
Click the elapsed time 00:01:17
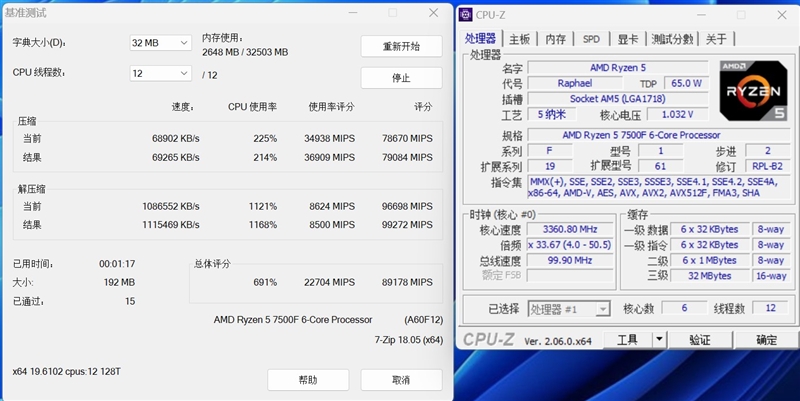click(117, 264)
